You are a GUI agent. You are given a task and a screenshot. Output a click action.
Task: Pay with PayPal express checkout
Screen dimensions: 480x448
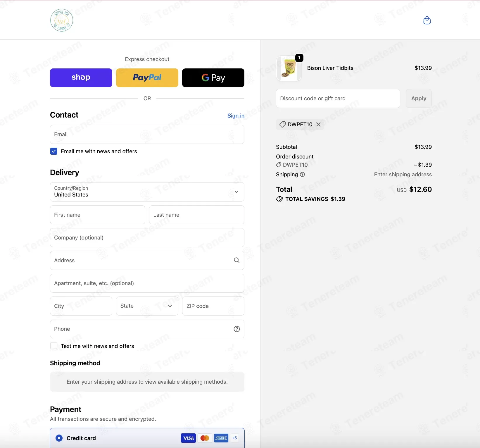click(x=147, y=78)
